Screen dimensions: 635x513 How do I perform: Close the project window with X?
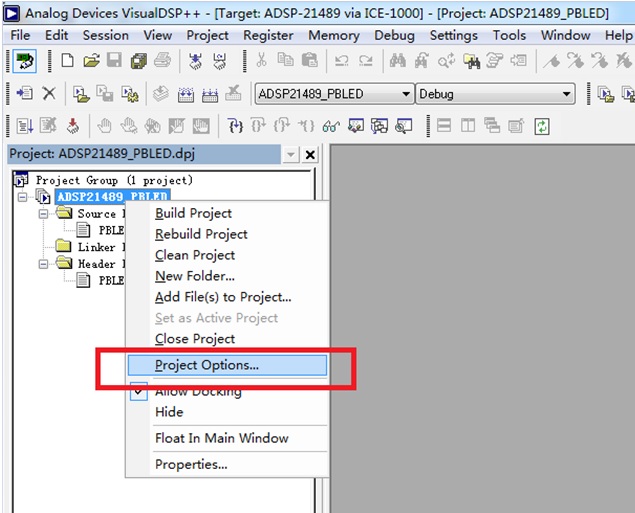pyautogui.click(x=310, y=155)
